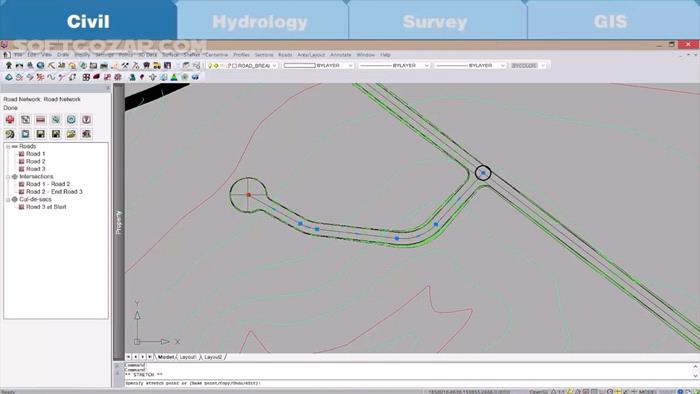Click the four-square grid icon in second toolbar
The height and width of the screenshot is (394, 700).
pyautogui.click(x=86, y=77)
